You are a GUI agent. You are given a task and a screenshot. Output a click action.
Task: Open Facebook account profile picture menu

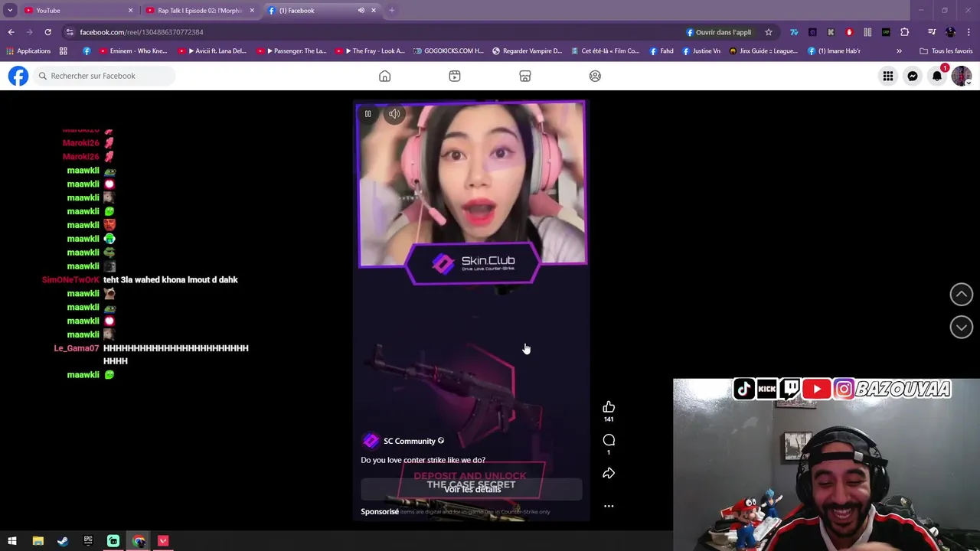(x=962, y=76)
